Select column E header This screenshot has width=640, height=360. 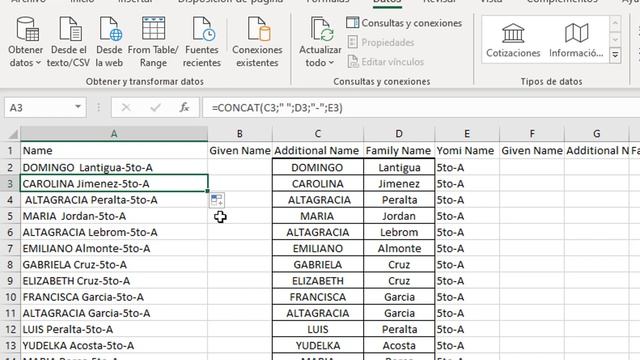pyautogui.click(x=467, y=134)
